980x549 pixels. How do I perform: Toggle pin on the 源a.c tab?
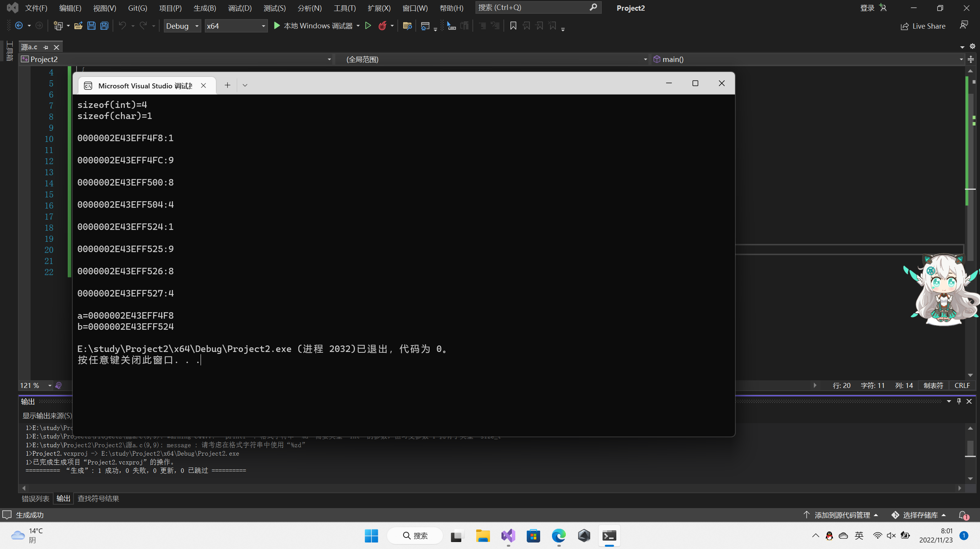point(46,47)
